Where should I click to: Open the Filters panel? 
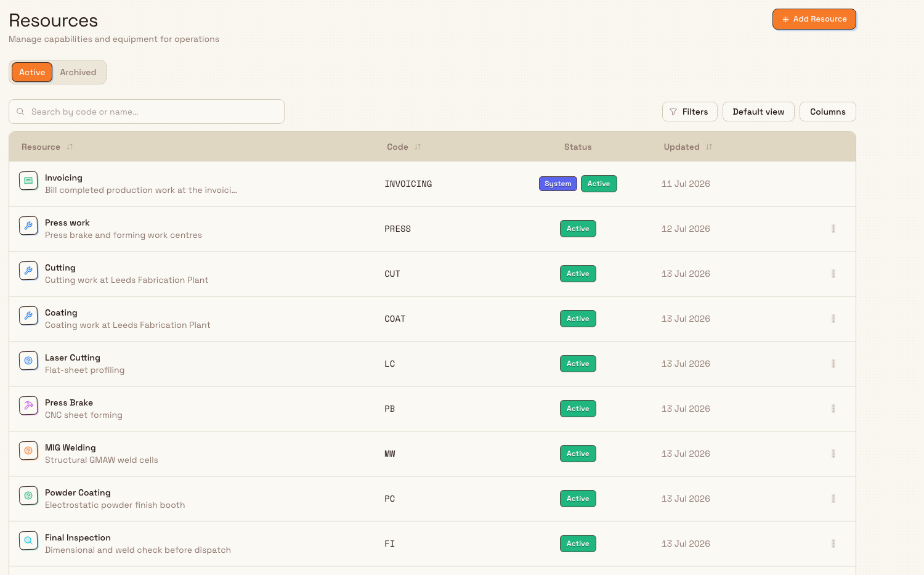pos(690,112)
